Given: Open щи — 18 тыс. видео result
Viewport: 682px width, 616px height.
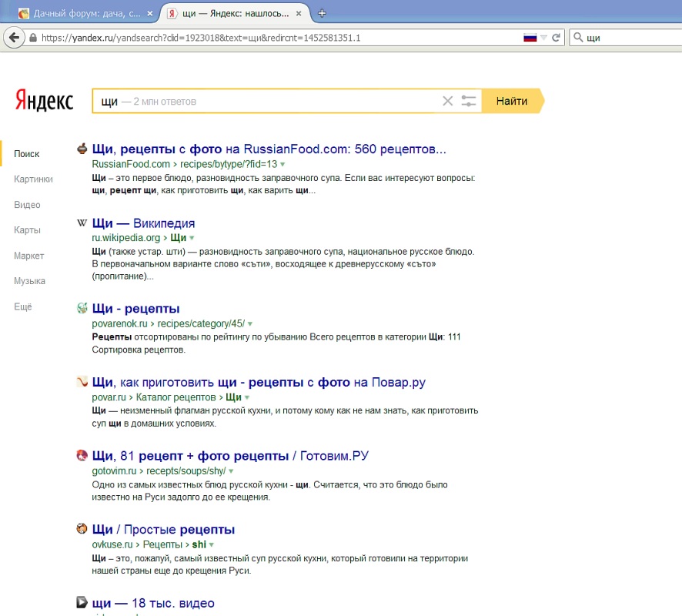Looking at the screenshot, I should pyautogui.click(x=153, y=603).
